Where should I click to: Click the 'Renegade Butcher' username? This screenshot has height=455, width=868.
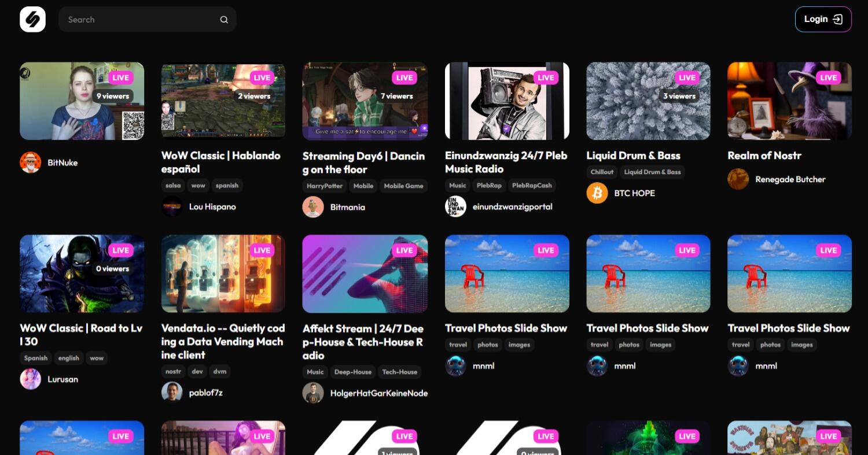point(790,179)
